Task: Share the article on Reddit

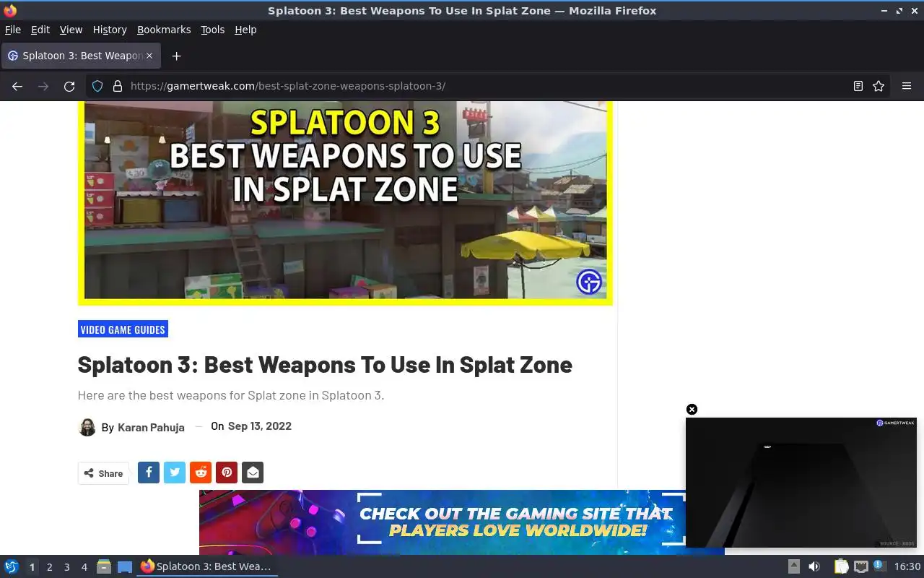Action: pyautogui.click(x=201, y=473)
